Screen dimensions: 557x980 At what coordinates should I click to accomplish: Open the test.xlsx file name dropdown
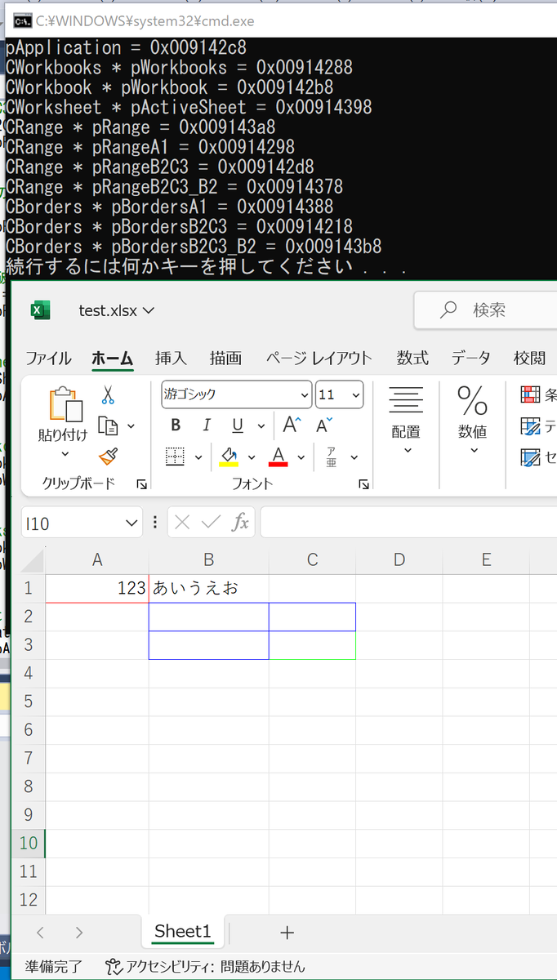[x=117, y=310]
